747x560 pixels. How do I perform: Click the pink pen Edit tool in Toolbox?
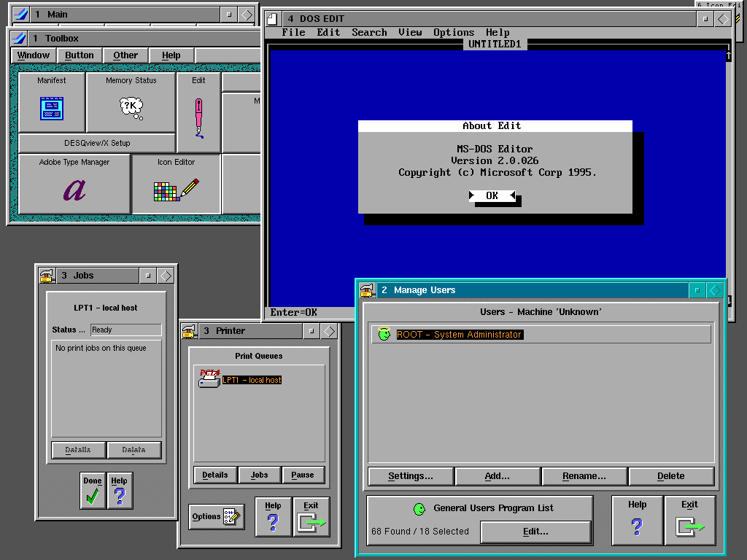click(x=198, y=112)
